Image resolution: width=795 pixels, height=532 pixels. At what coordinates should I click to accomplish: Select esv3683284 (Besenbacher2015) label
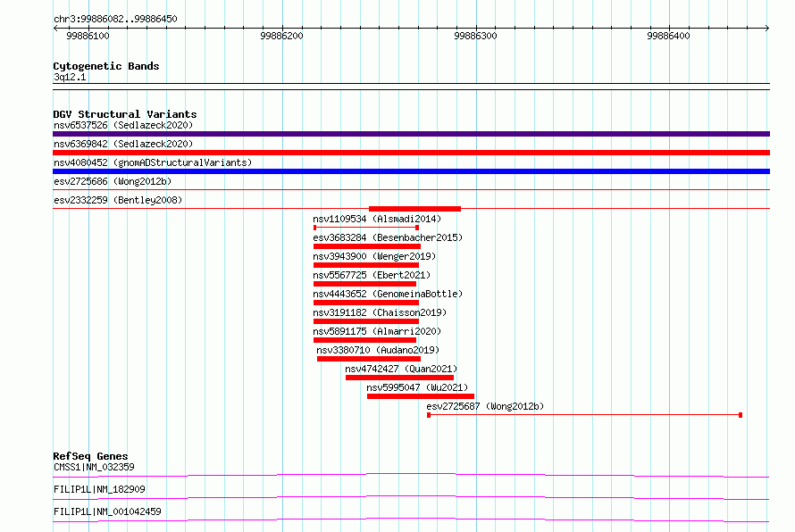(388, 237)
